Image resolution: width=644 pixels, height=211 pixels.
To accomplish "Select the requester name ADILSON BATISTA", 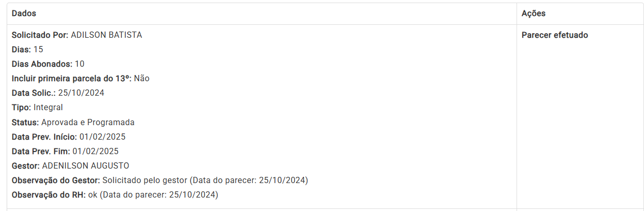I will click(x=106, y=35).
